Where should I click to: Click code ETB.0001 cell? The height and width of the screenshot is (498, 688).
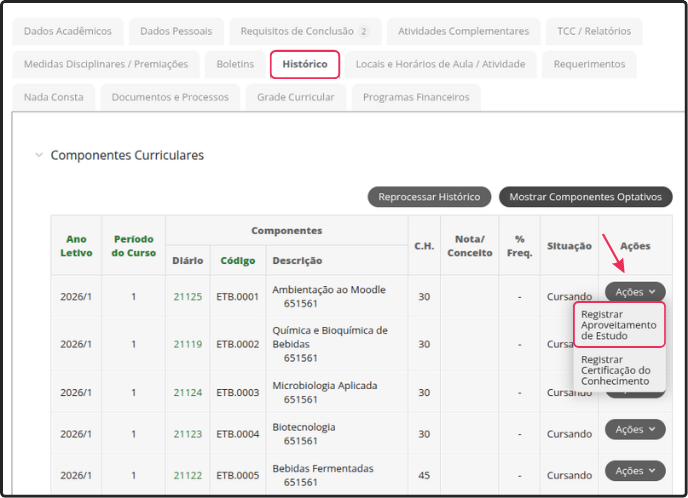point(238,297)
